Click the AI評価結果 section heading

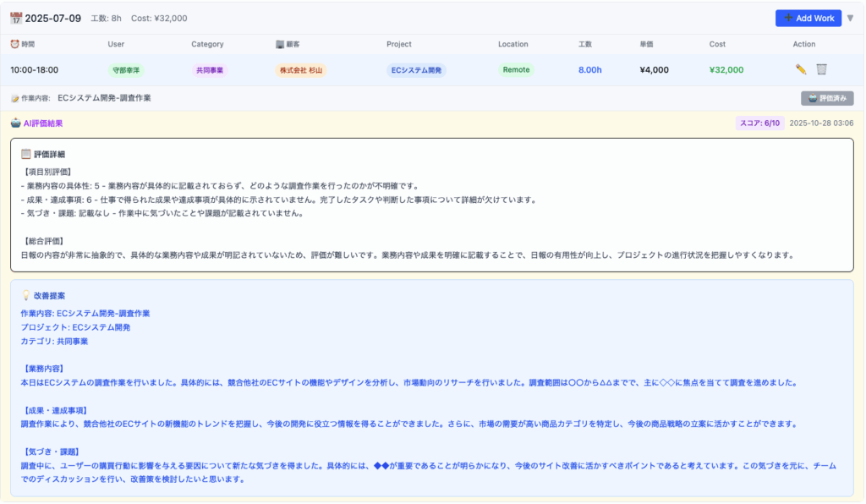pyautogui.click(x=42, y=123)
